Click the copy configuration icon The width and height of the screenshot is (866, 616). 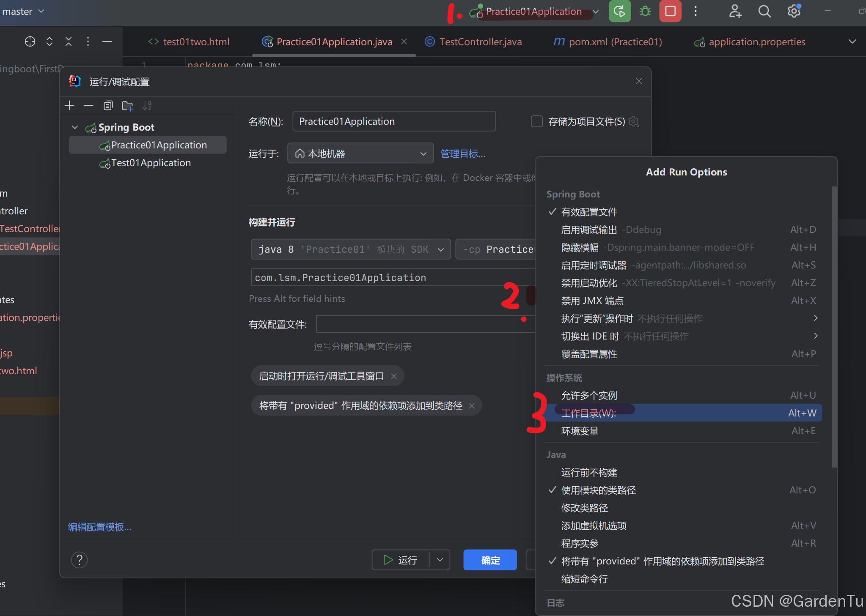108,106
